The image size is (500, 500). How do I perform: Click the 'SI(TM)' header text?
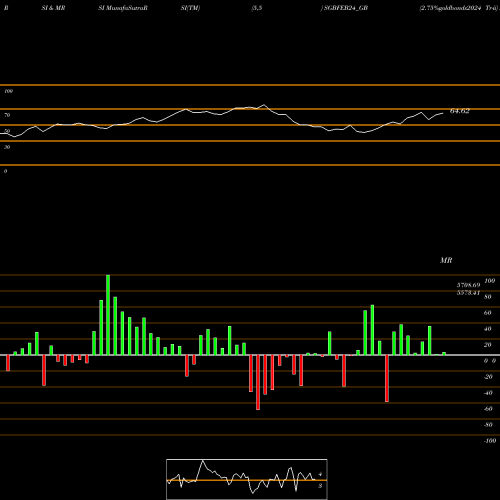(x=190, y=8)
